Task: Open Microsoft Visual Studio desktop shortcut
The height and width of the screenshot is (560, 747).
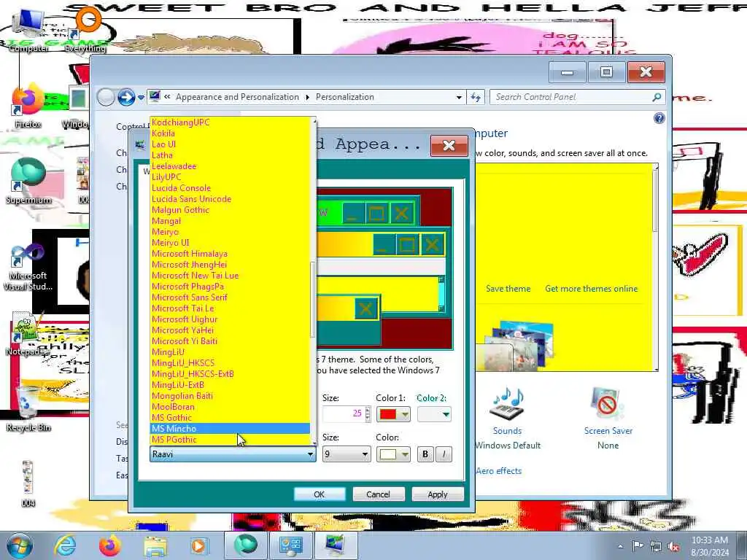Action: point(28,267)
